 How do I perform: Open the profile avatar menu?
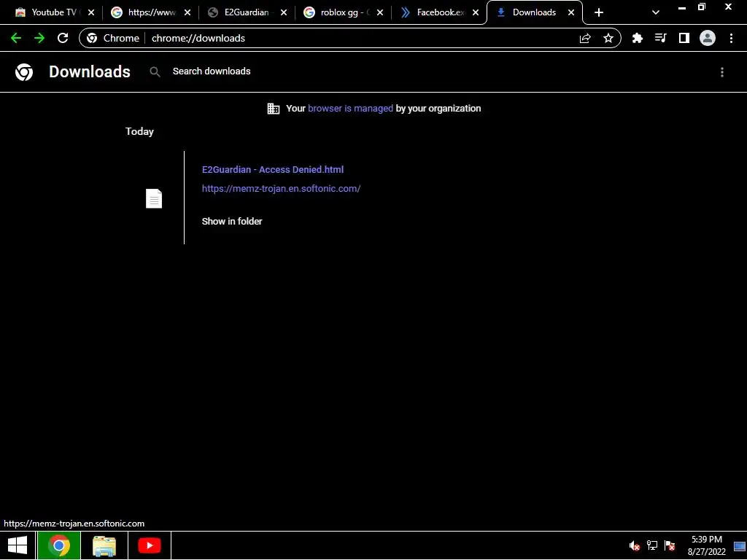pyautogui.click(x=708, y=38)
